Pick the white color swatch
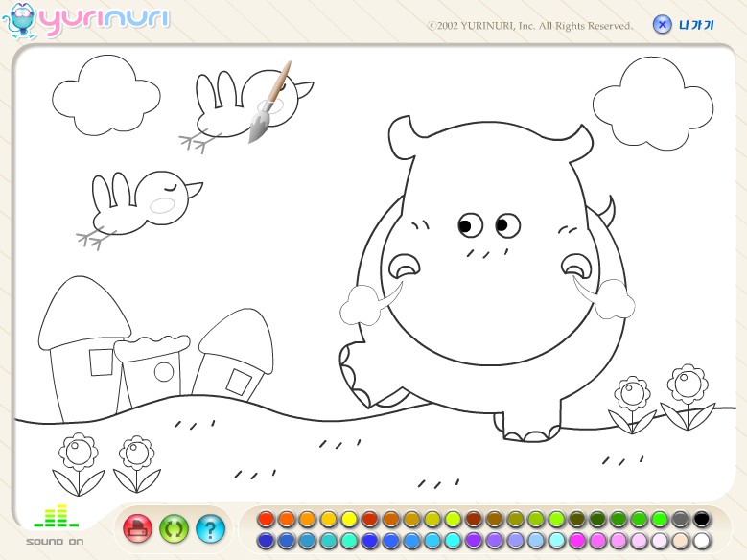This screenshot has height=560, width=747. pos(702,541)
